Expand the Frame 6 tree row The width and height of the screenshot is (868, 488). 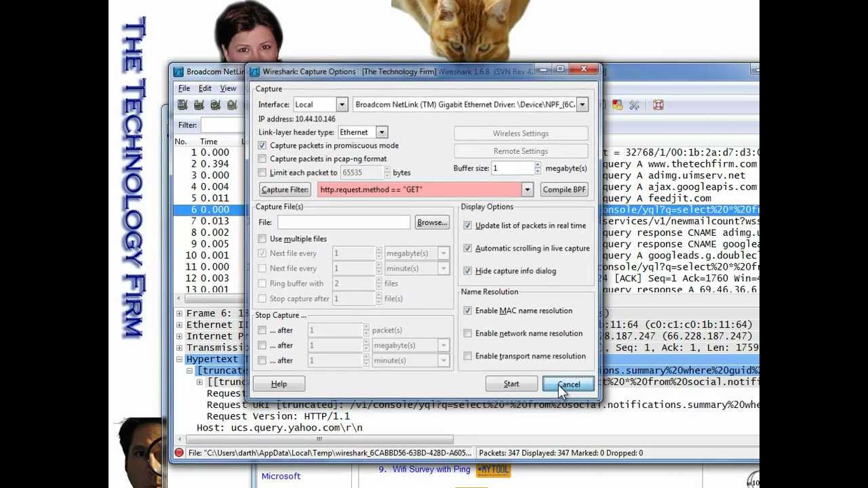tap(179, 314)
